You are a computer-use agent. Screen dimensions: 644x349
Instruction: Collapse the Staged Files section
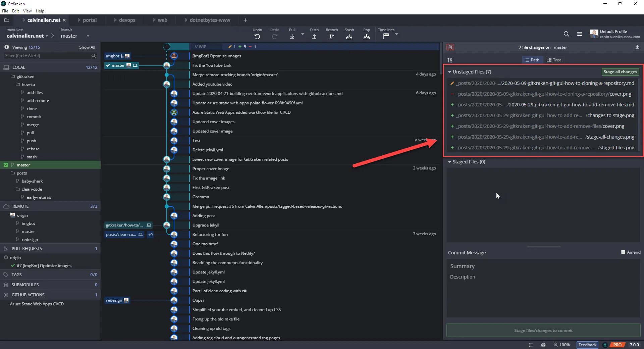(449, 162)
